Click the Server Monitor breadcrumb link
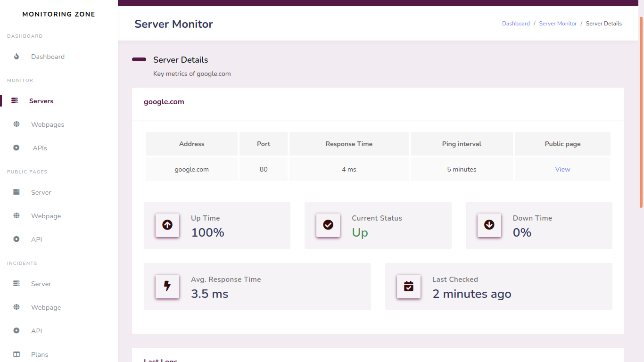The image size is (644, 362). pyautogui.click(x=558, y=24)
